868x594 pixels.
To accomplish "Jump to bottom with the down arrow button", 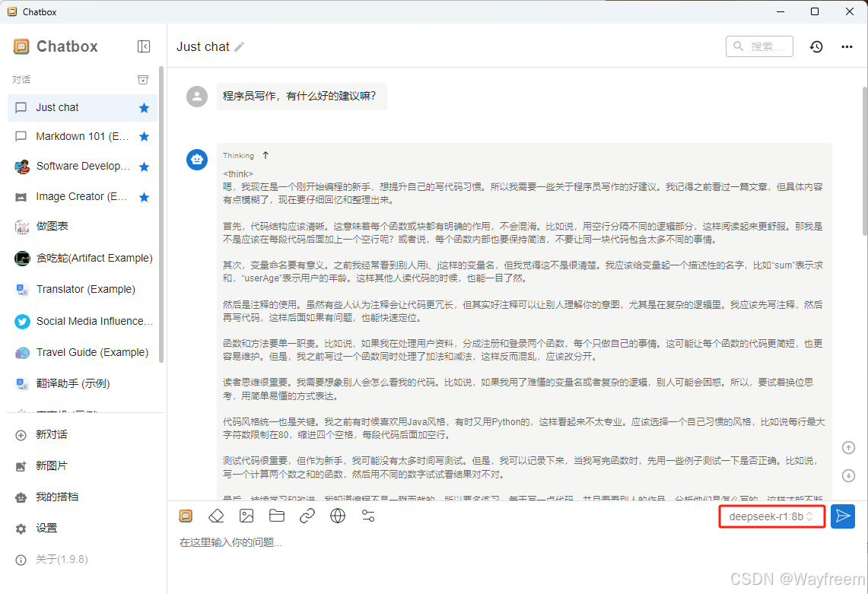I will [x=848, y=475].
